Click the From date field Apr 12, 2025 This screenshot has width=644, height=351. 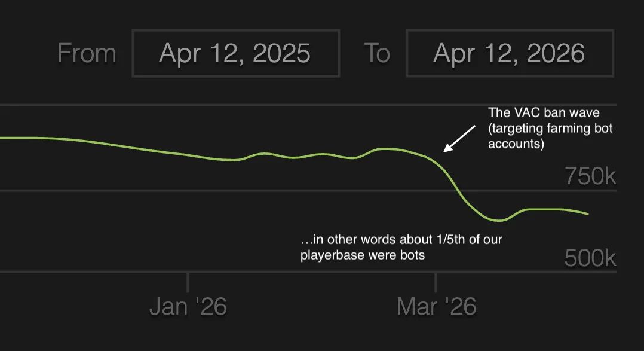(x=235, y=54)
